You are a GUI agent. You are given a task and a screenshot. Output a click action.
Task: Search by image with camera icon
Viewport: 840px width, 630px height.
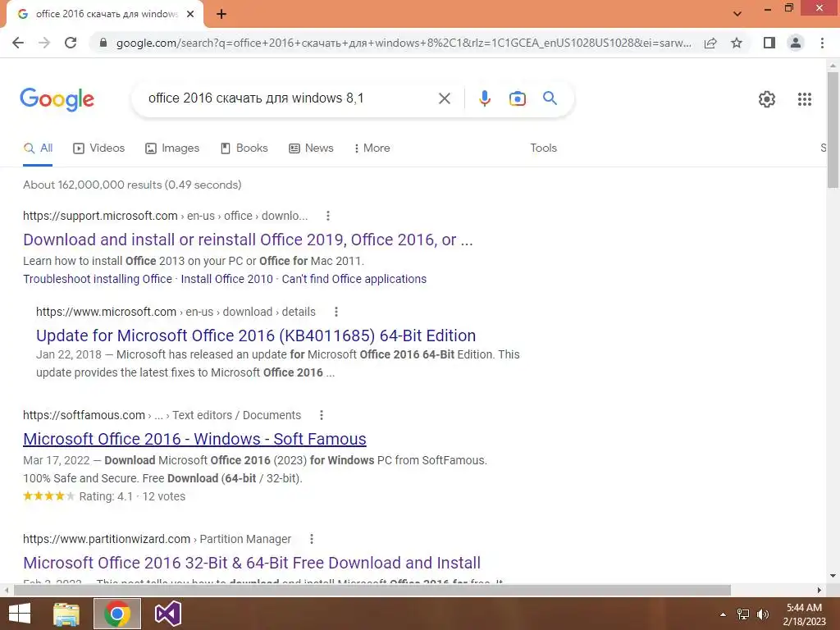[x=518, y=98]
